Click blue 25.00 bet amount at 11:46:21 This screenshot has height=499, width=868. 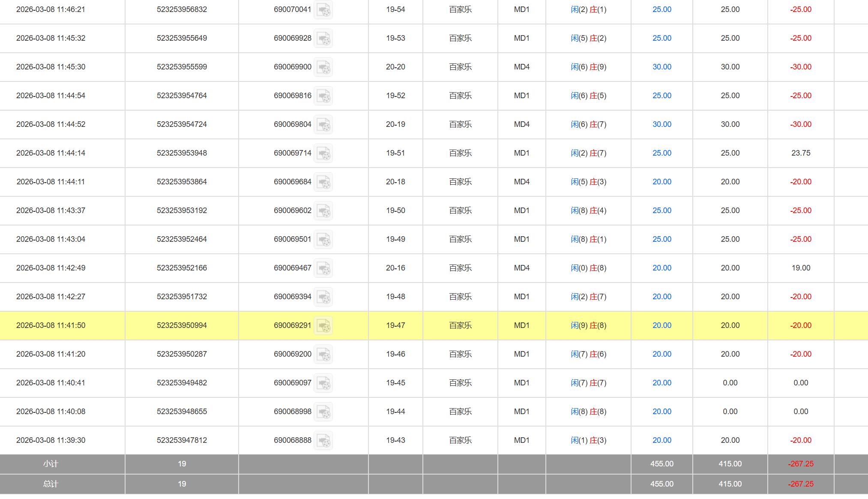tap(661, 9)
